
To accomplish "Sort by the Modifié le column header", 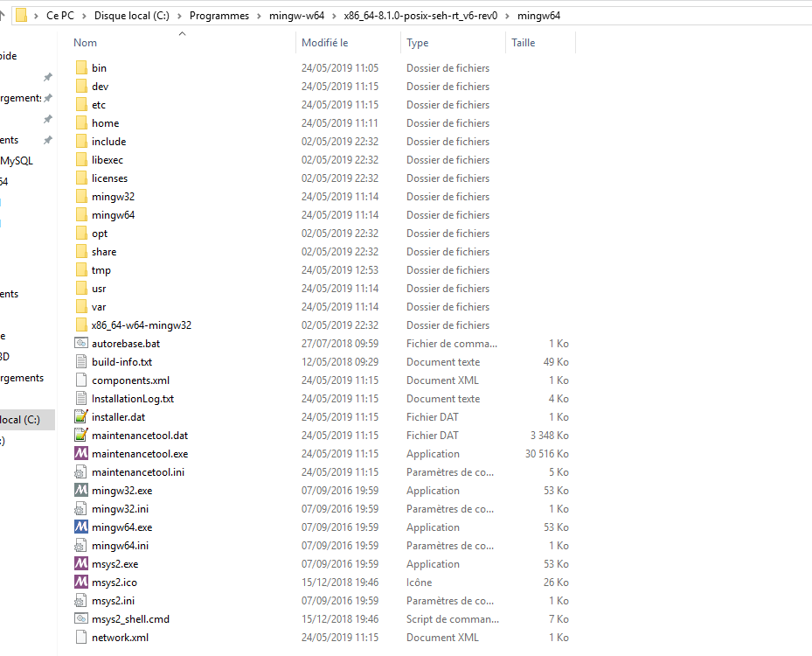I will pyautogui.click(x=324, y=43).
